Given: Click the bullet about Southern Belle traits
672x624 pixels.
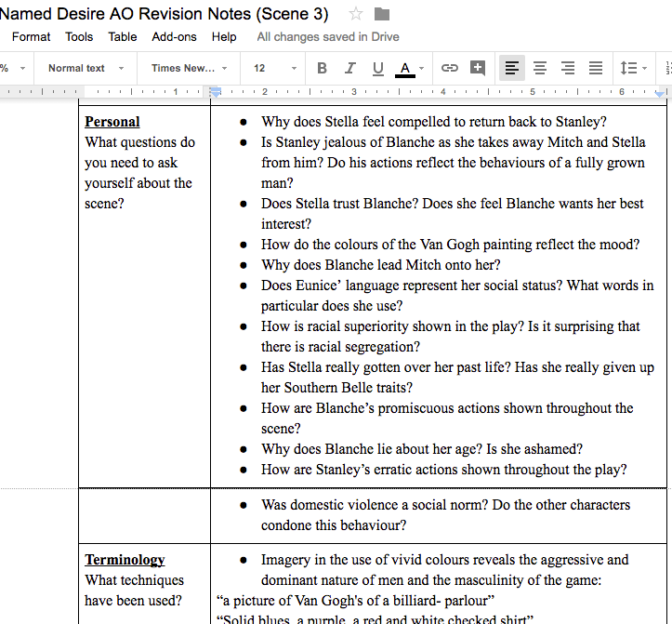Looking at the screenshot, I should coord(457,378).
